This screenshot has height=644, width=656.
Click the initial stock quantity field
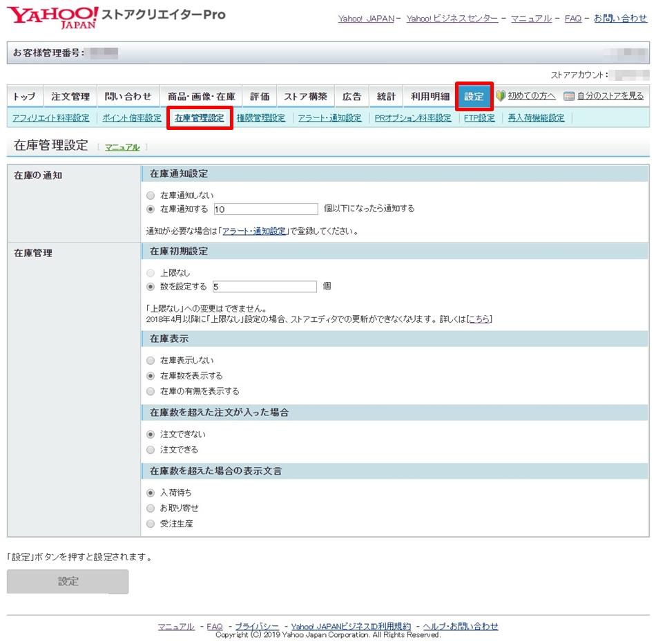(264, 287)
